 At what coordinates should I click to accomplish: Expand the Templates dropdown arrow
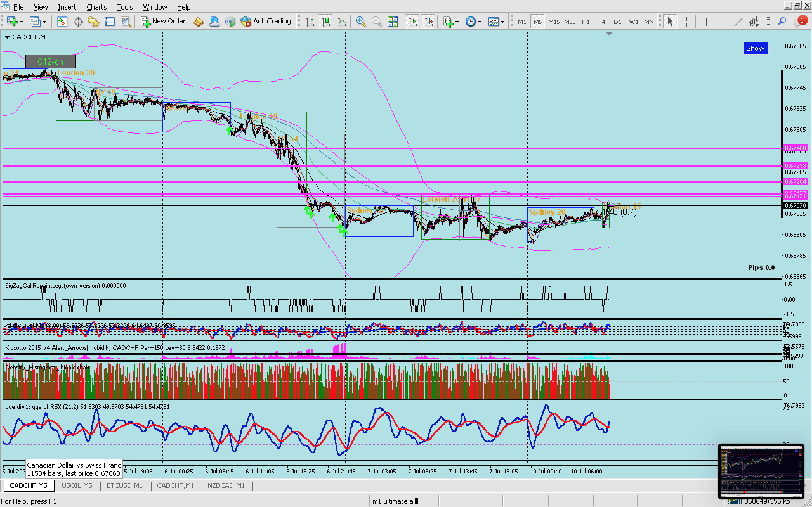[x=502, y=22]
